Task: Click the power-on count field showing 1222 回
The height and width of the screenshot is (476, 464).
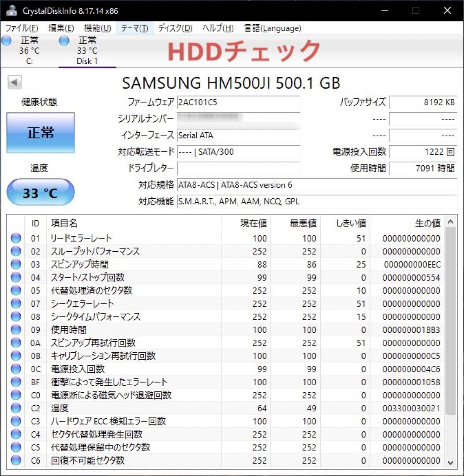Action: coord(423,152)
